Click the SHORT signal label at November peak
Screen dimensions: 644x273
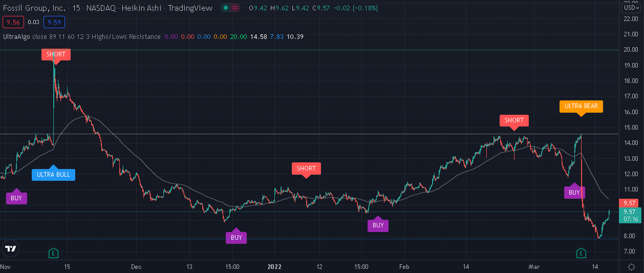tap(56, 54)
